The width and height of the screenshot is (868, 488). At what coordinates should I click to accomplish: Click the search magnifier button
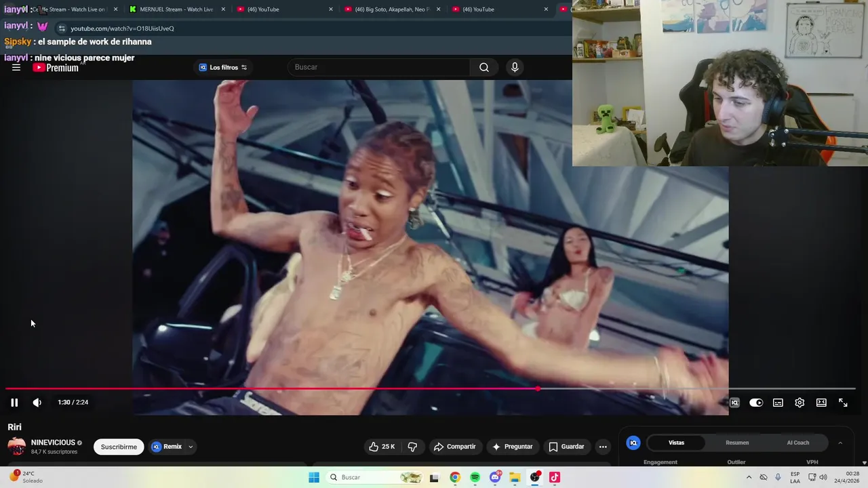coord(484,67)
